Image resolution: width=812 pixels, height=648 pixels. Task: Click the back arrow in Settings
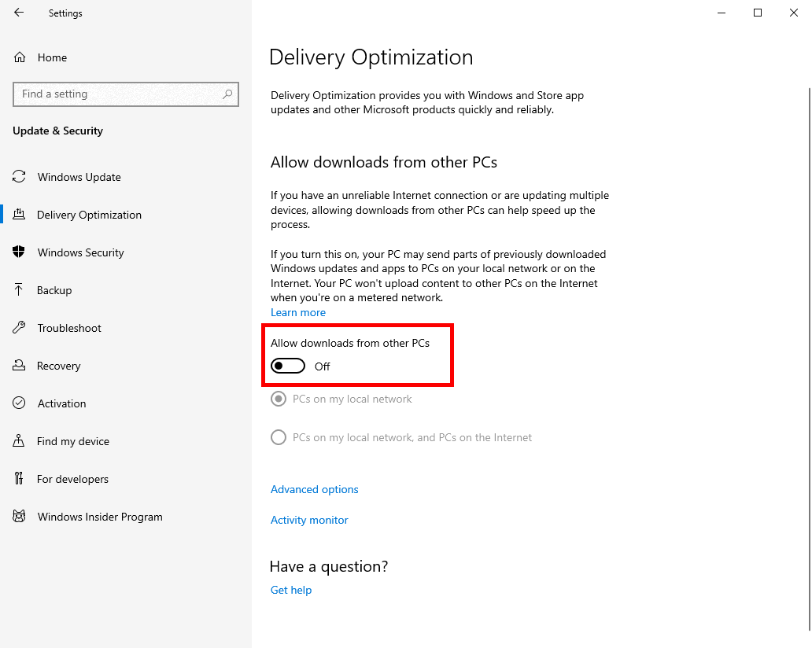(x=19, y=13)
